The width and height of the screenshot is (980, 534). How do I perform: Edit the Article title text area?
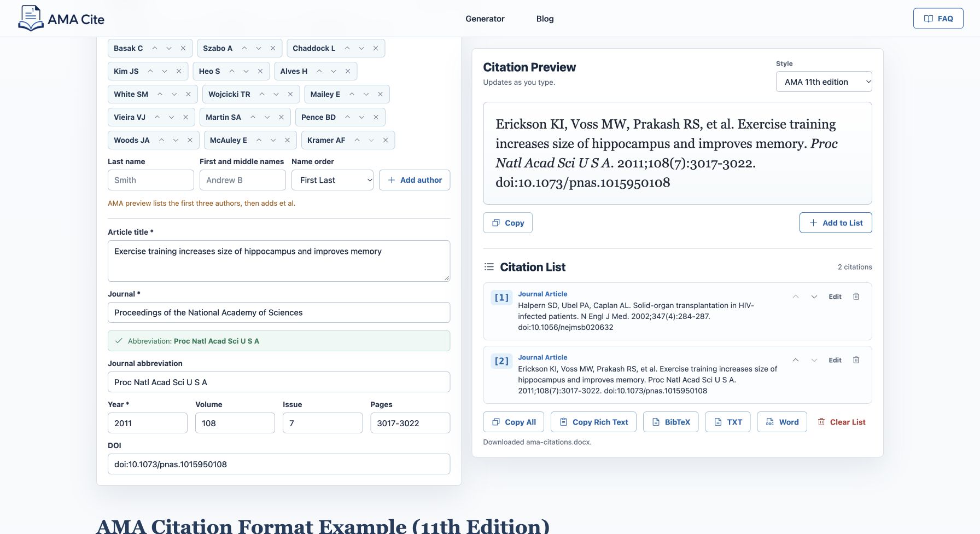(x=279, y=261)
